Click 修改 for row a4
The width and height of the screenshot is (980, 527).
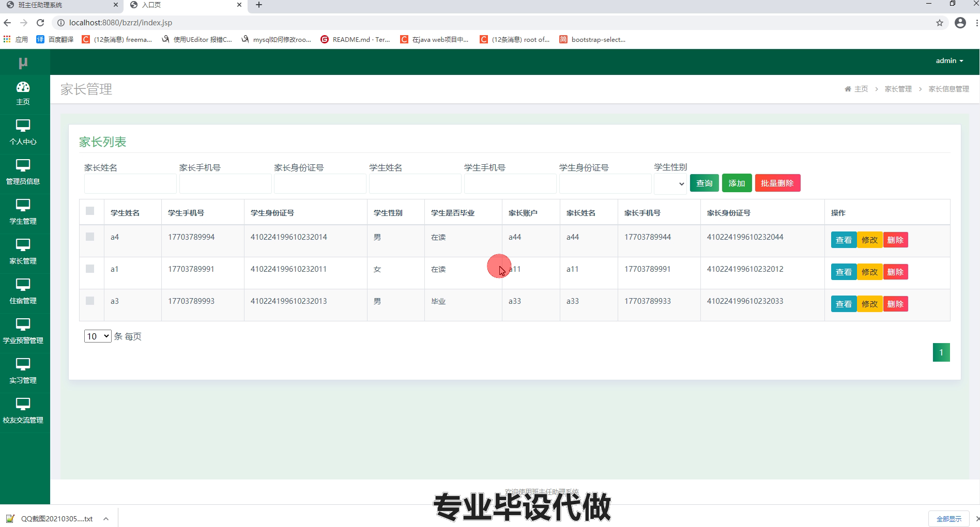(870, 240)
